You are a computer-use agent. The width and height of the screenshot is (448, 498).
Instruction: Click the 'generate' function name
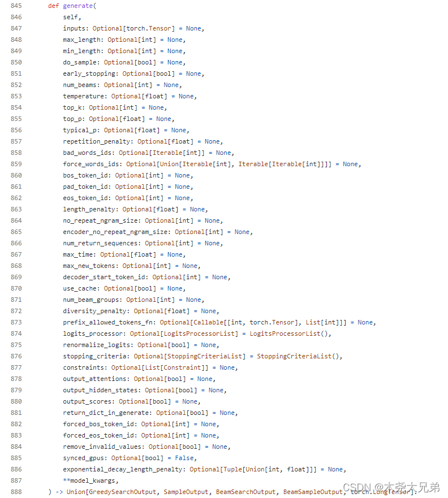click(x=78, y=6)
